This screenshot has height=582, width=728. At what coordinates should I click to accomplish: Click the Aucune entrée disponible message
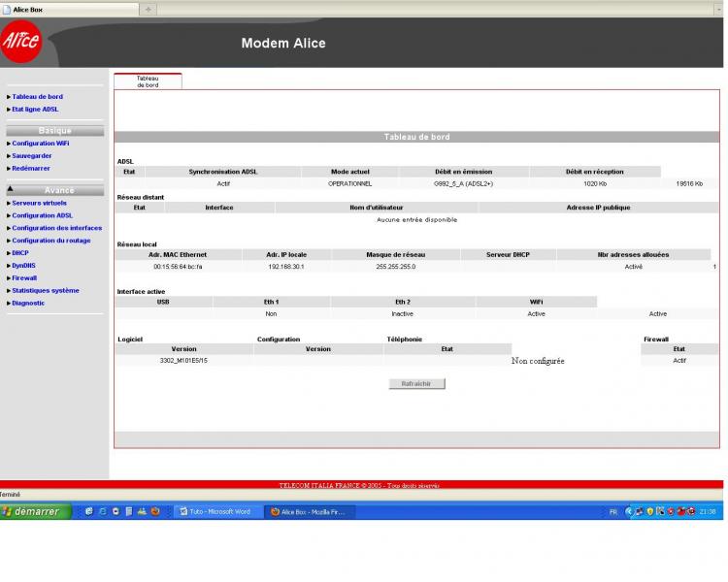click(x=416, y=220)
